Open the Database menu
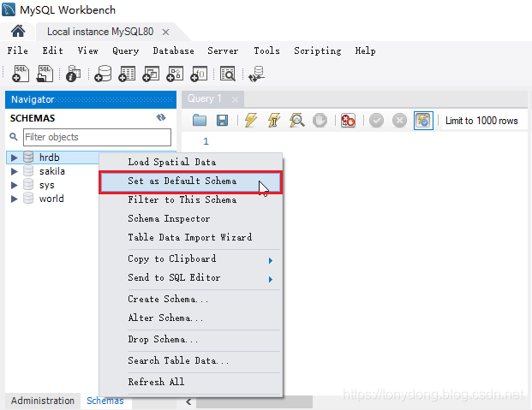532x410 pixels. pyautogui.click(x=173, y=51)
